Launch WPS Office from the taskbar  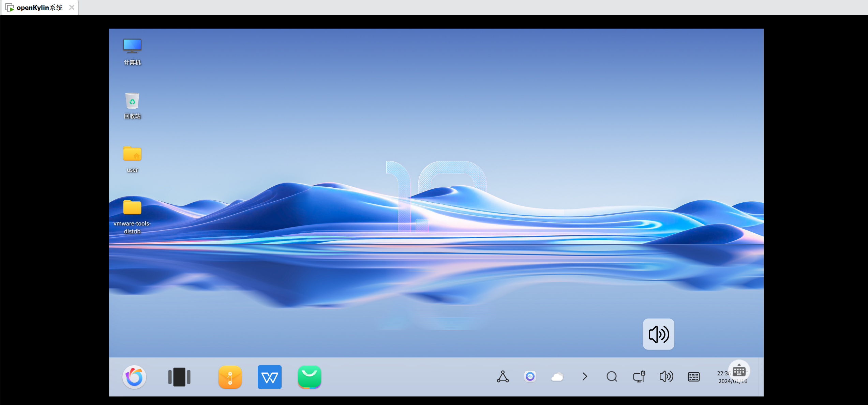pos(270,377)
